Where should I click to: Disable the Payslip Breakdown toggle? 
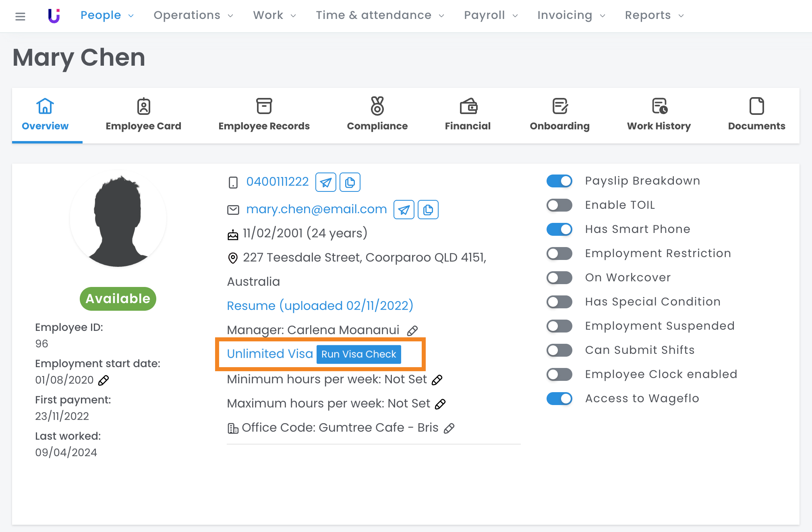[x=559, y=181]
